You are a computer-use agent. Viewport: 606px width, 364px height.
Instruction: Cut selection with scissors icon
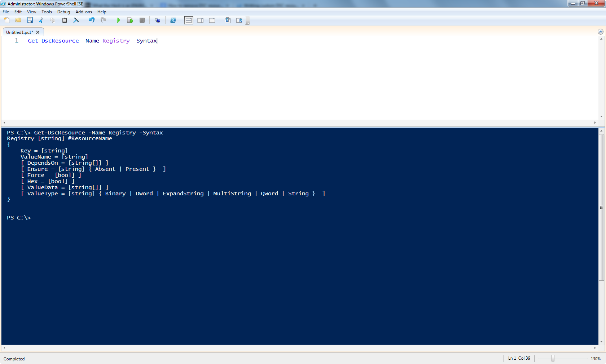tap(41, 21)
